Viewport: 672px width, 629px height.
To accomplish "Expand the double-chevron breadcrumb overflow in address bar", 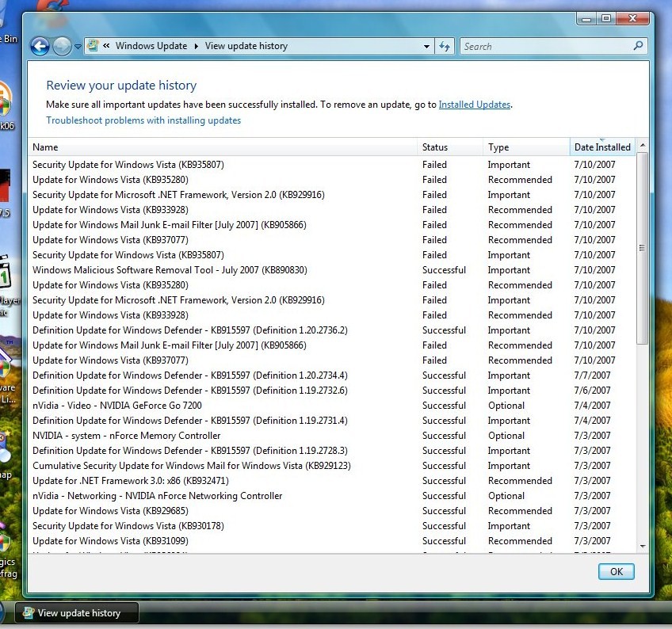I will (x=106, y=46).
